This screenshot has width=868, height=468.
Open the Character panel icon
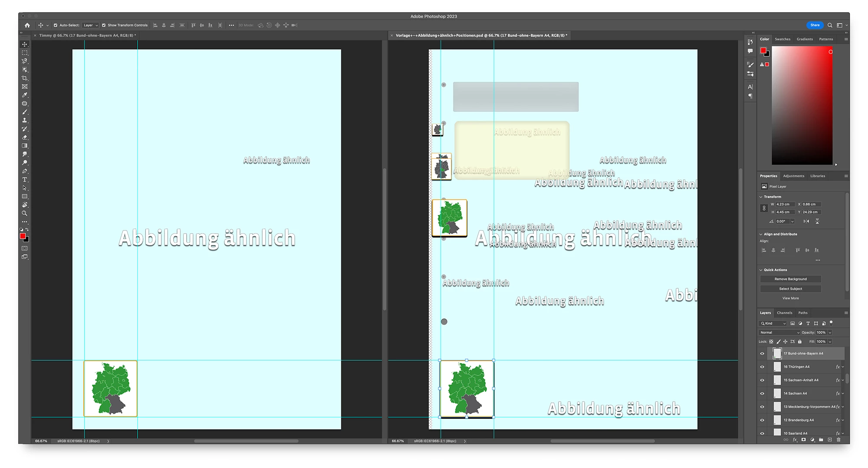coord(750,87)
